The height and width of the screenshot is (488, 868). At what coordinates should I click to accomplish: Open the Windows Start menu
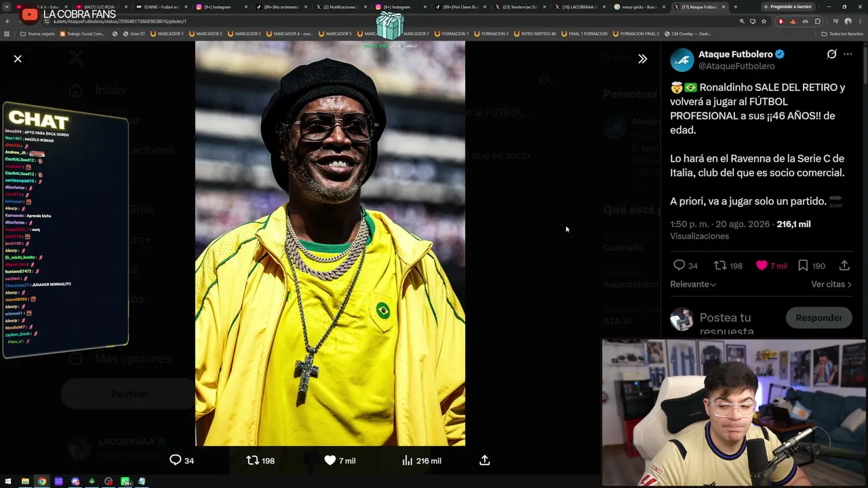(x=8, y=481)
